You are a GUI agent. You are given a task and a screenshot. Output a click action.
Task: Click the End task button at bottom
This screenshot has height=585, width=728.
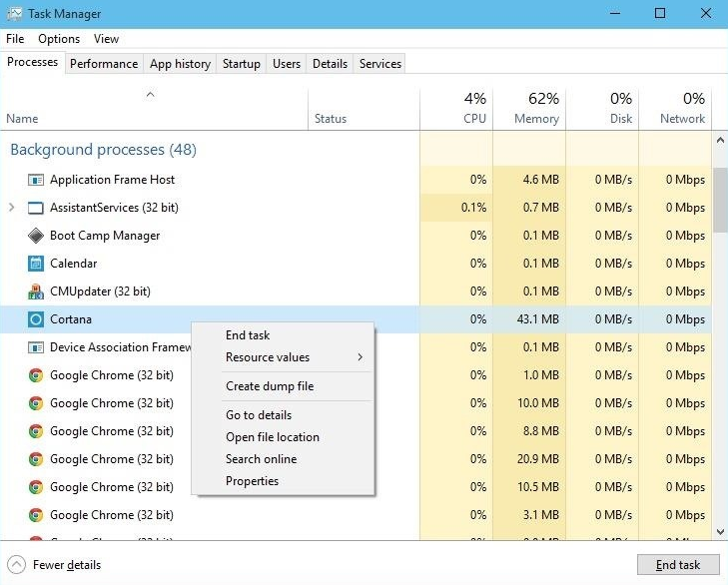click(678, 565)
